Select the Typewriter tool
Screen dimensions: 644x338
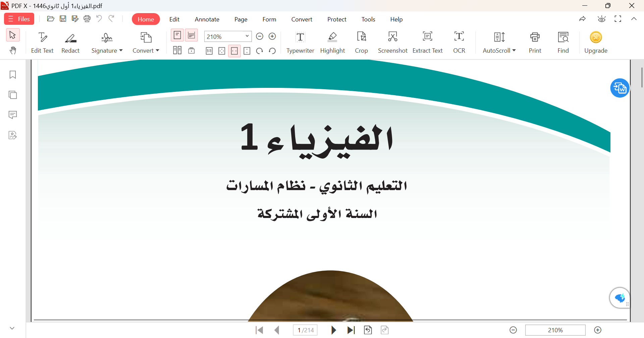point(300,42)
